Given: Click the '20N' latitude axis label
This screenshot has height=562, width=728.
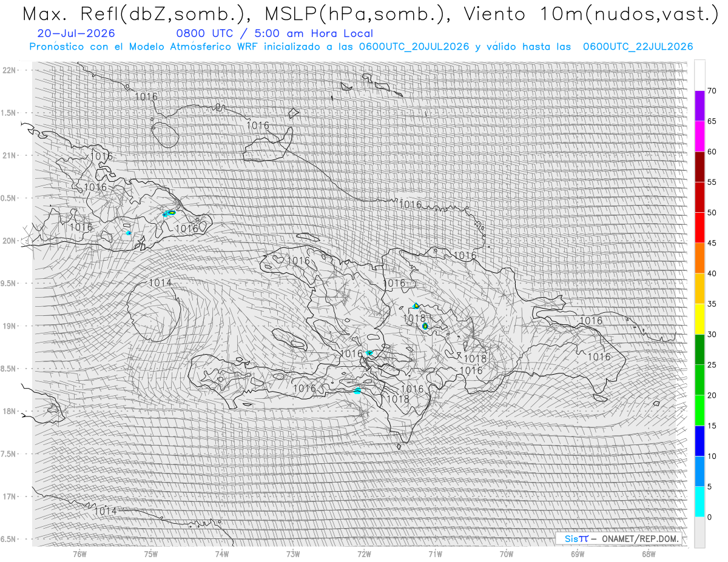Looking at the screenshot, I should (10, 241).
